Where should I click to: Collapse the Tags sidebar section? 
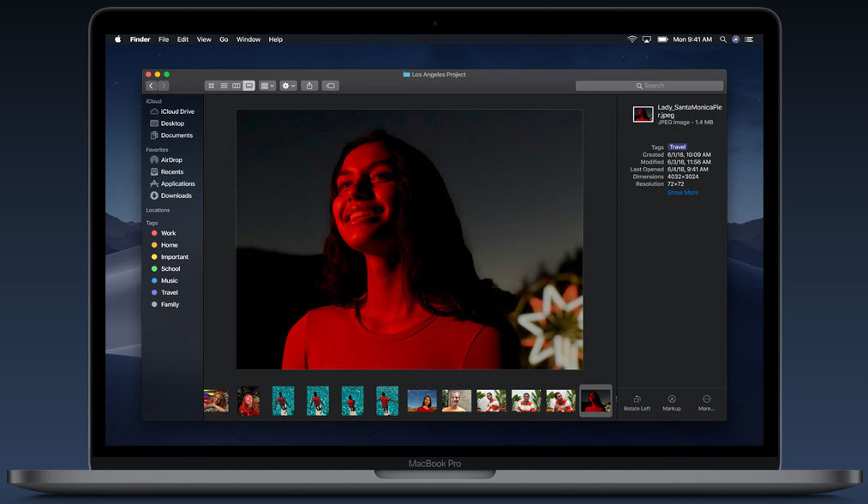point(152,223)
